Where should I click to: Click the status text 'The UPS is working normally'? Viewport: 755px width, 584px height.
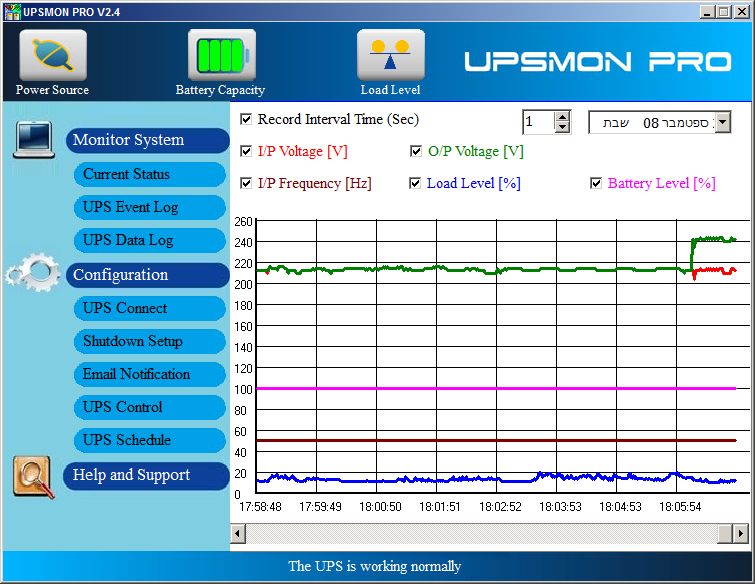[x=375, y=566]
